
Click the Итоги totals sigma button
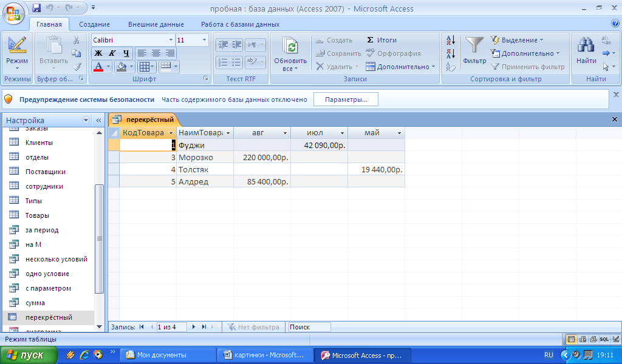[x=381, y=40]
